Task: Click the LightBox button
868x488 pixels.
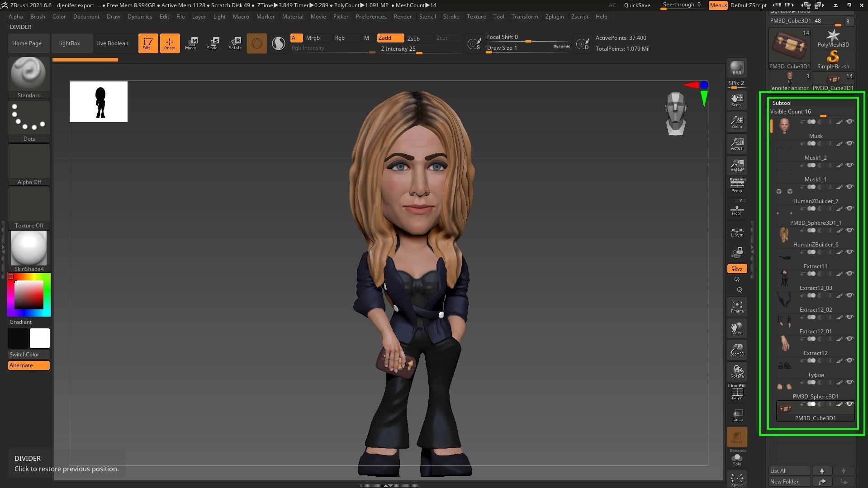Action: (x=69, y=43)
